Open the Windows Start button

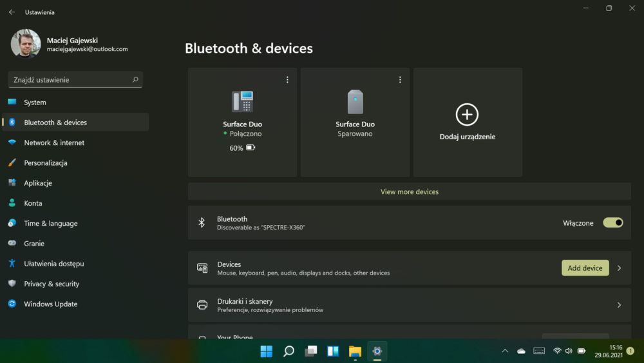click(266, 351)
